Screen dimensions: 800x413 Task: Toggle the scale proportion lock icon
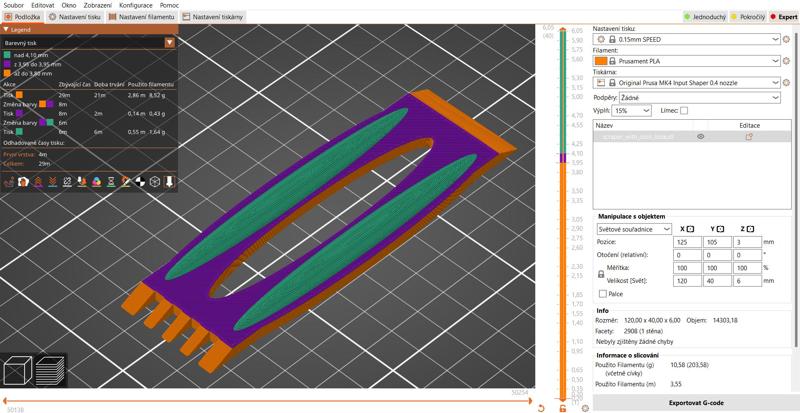[601, 274]
